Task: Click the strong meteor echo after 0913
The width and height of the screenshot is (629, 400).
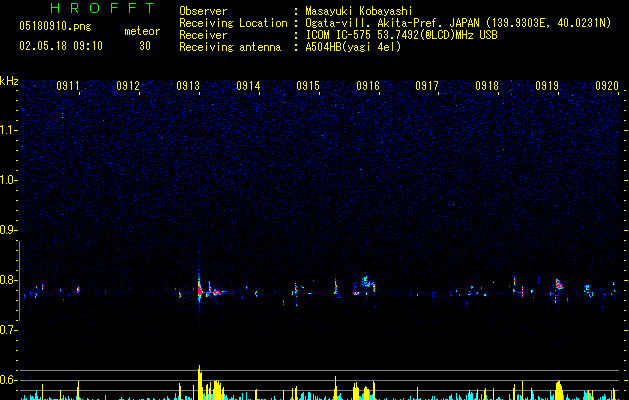Action: (199, 290)
